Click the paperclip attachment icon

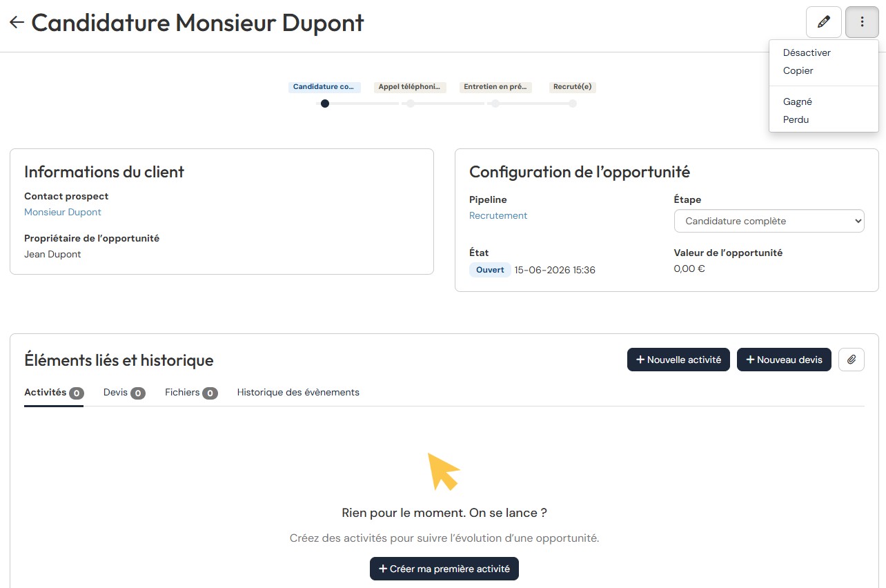click(x=851, y=360)
